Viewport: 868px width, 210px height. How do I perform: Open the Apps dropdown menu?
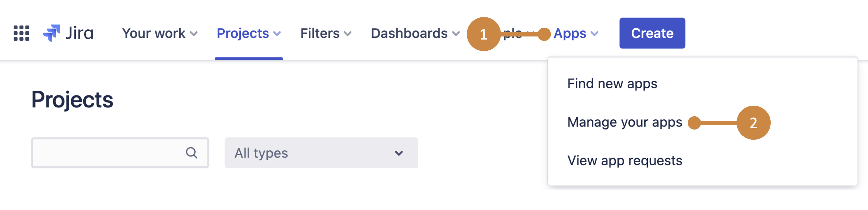pyautogui.click(x=575, y=33)
